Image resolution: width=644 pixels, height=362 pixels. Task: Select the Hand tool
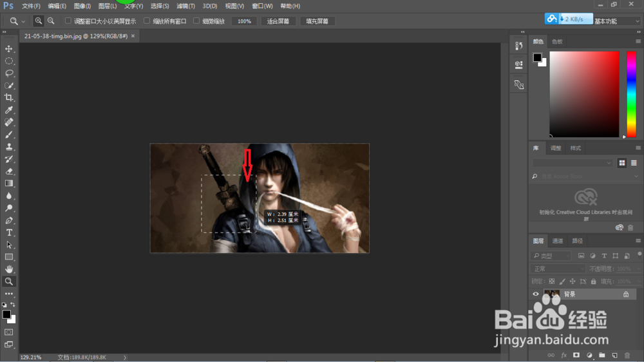[x=8, y=269]
